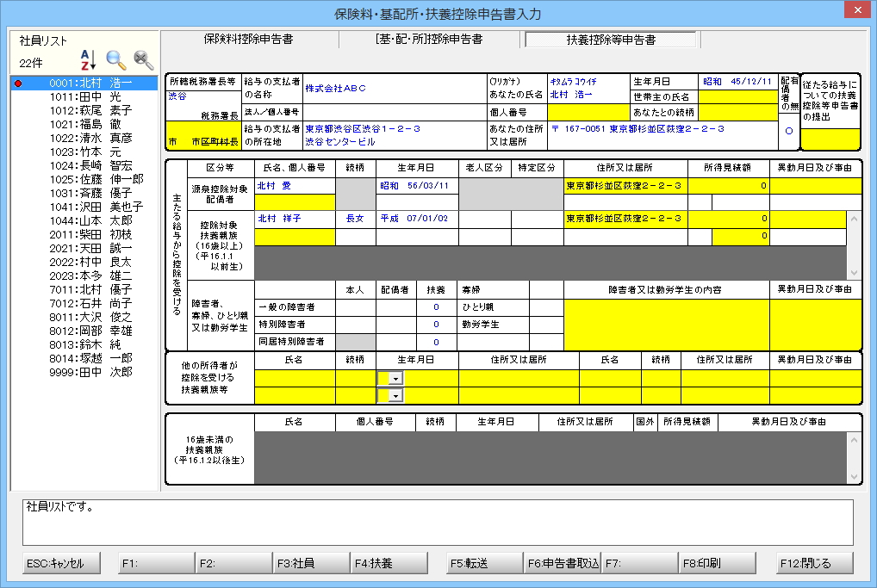The height and width of the screenshot is (588, 877).
Task: Click F4:扶養 button
Action: click(389, 563)
